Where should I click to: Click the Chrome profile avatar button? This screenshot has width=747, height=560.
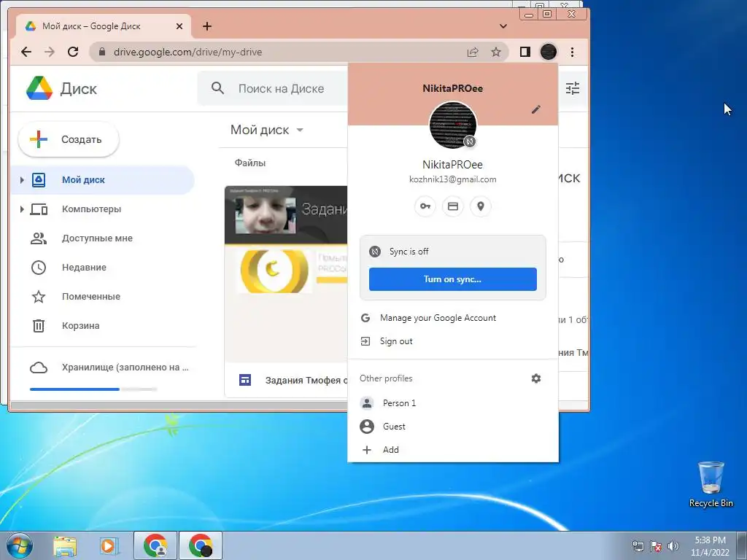click(x=549, y=52)
